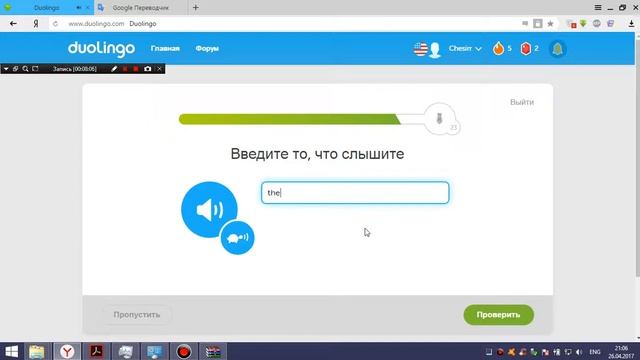
Task: Go back with browser back arrow
Action: click(x=13, y=24)
